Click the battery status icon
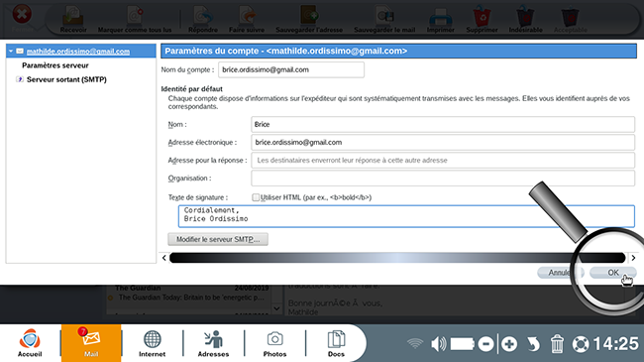The width and height of the screenshot is (644, 362). pos(463,344)
